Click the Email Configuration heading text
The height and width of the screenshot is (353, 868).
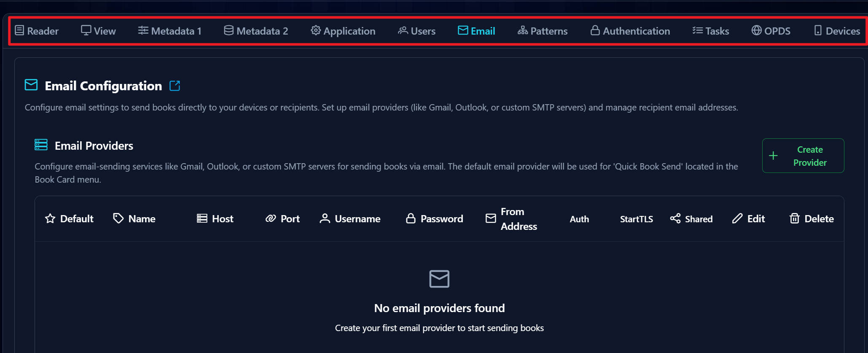click(x=103, y=86)
